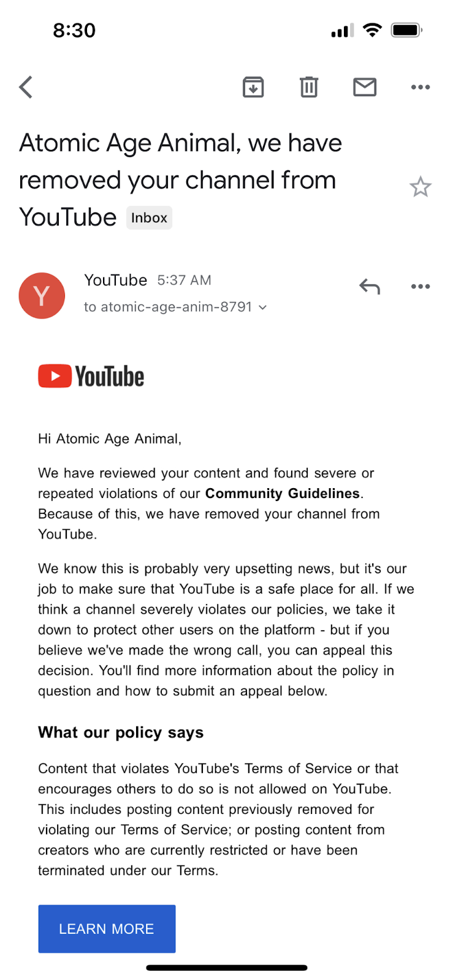Open the top toolbar three-dot menu
Screen dimensions: 453x980
(421, 87)
